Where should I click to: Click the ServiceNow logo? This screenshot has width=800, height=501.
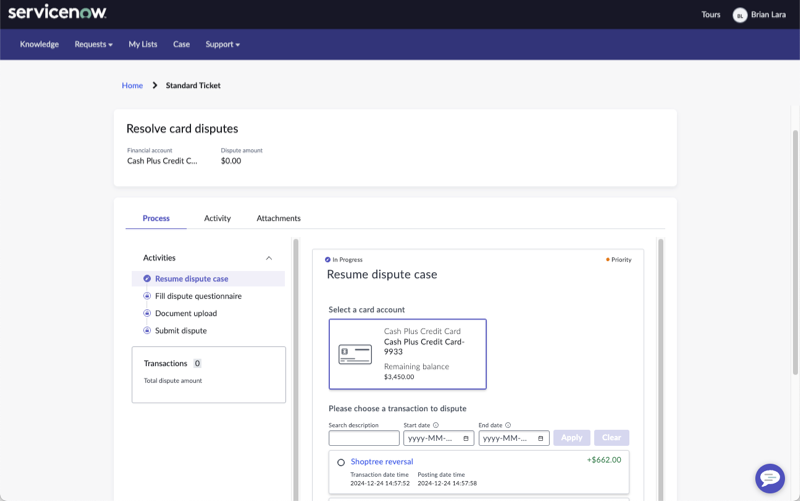(x=57, y=12)
